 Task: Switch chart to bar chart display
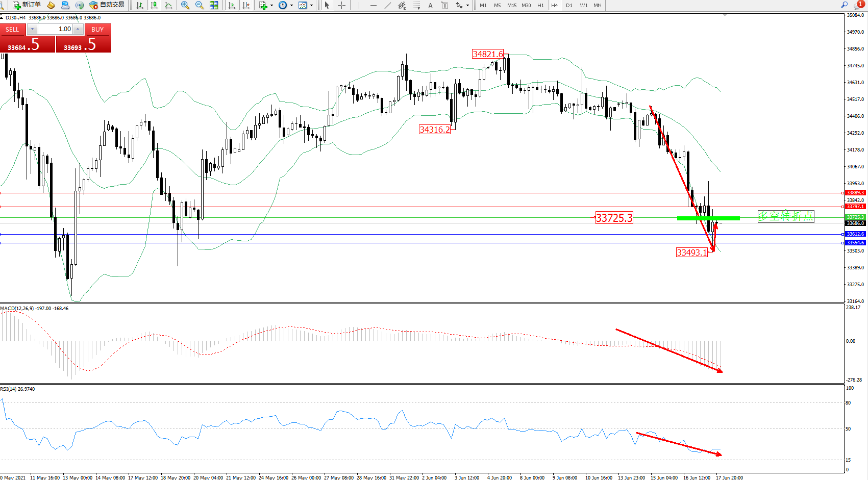pos(140,5)
